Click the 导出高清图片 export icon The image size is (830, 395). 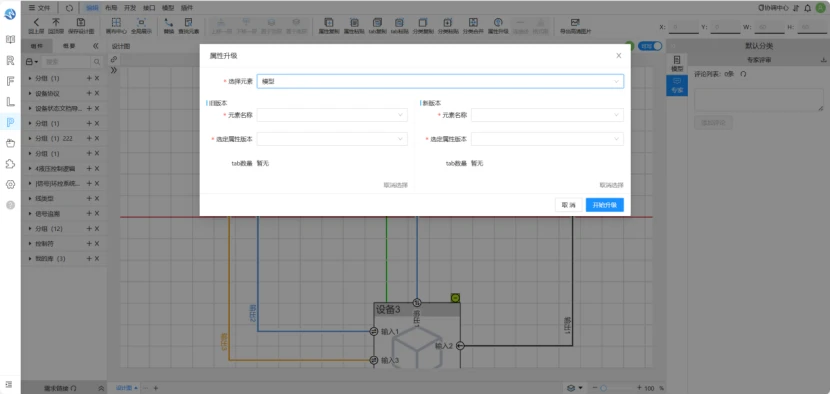[x=575, y=22]
